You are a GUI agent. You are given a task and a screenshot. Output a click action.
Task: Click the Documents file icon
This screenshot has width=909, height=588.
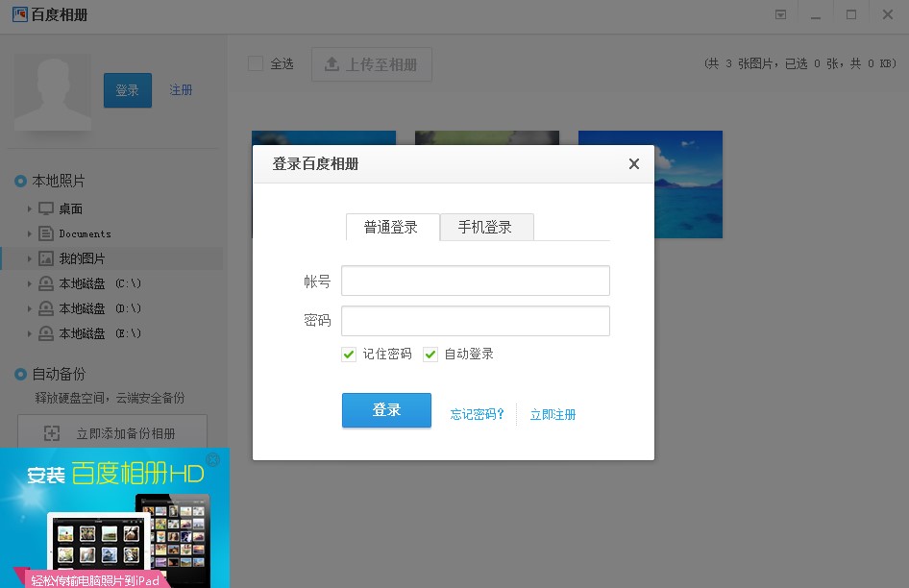click(x=46, y=233)
